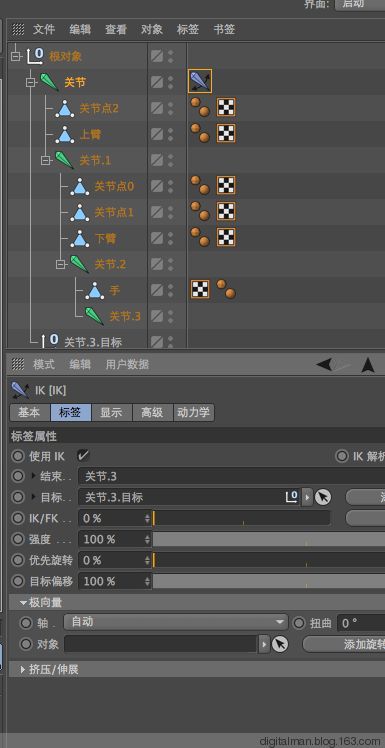Toggle the 使用 IK checkbox
This screenshot has width=385, height=748.
coord(83,456)
